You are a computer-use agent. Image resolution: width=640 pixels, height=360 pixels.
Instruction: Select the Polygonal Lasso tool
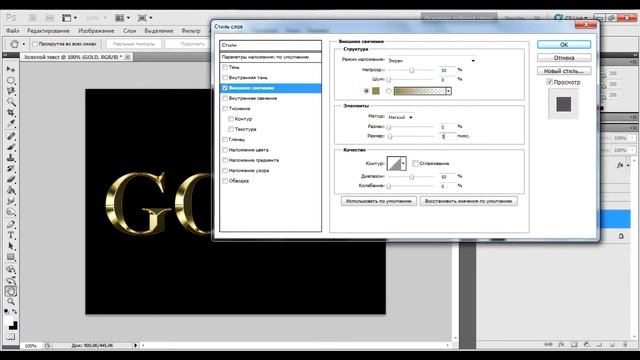(x=11, y=91)
